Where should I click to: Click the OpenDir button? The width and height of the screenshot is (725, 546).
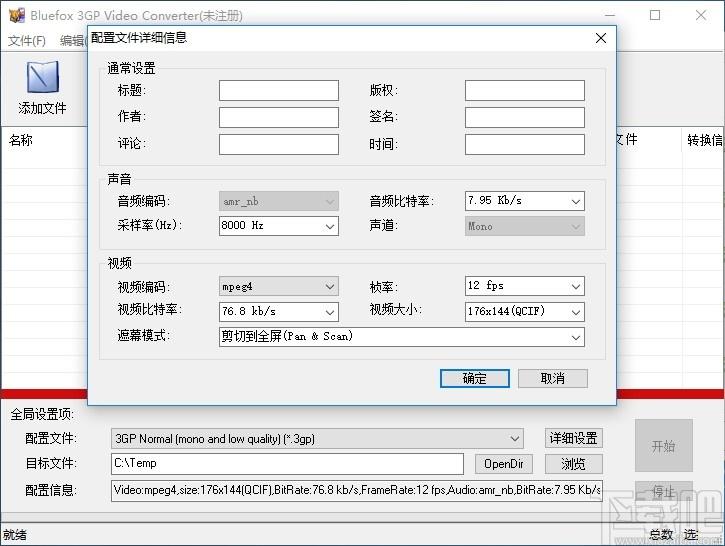(x=504, y=464)
